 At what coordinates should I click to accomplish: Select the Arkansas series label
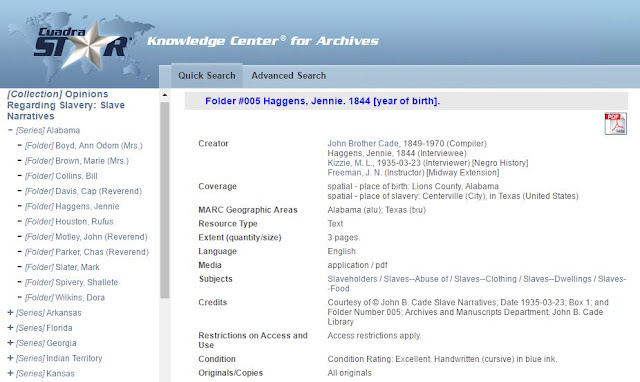point(49,313)
